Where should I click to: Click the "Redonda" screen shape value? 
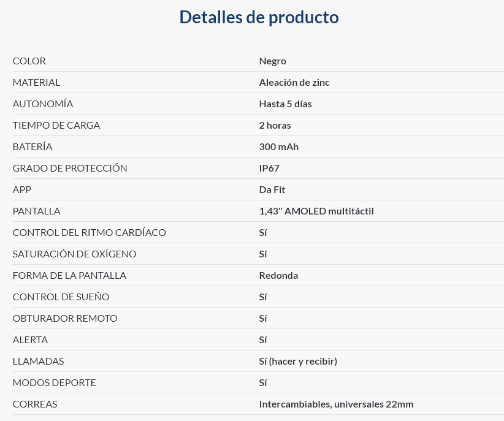point(278,276)
